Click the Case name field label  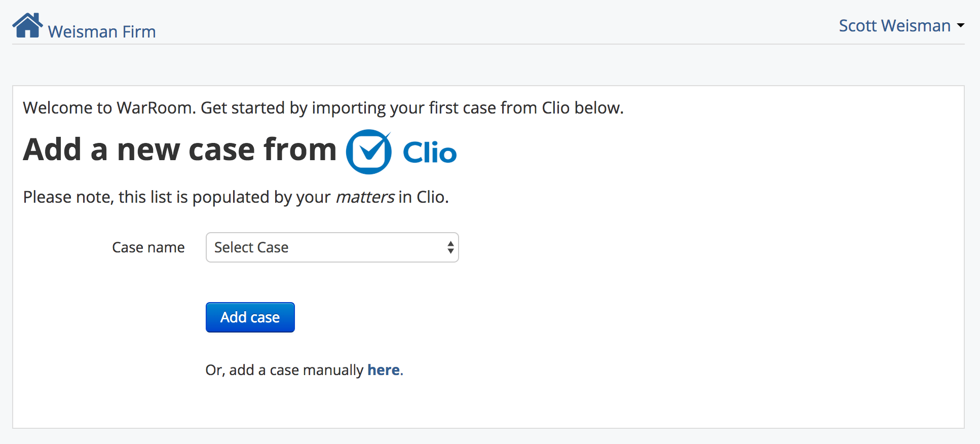coord(148,247)
